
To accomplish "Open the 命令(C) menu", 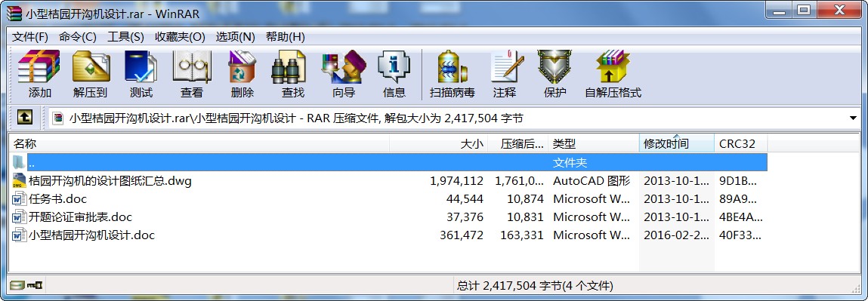I will coord(78,37).
